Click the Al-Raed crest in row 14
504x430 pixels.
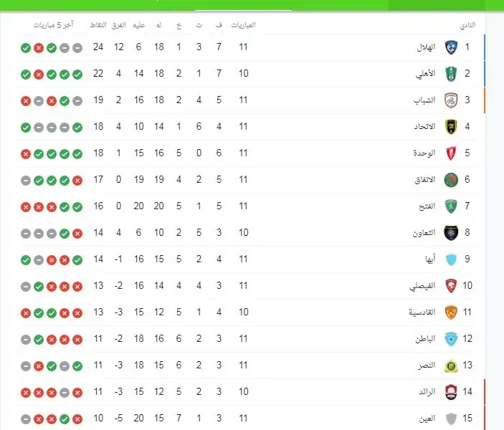point(451,392)
